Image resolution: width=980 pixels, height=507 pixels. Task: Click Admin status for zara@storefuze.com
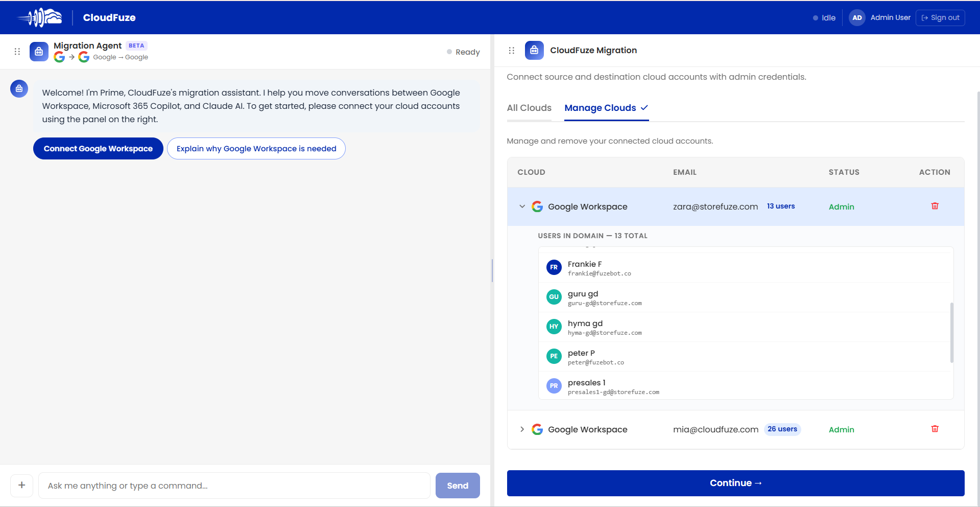841,206
